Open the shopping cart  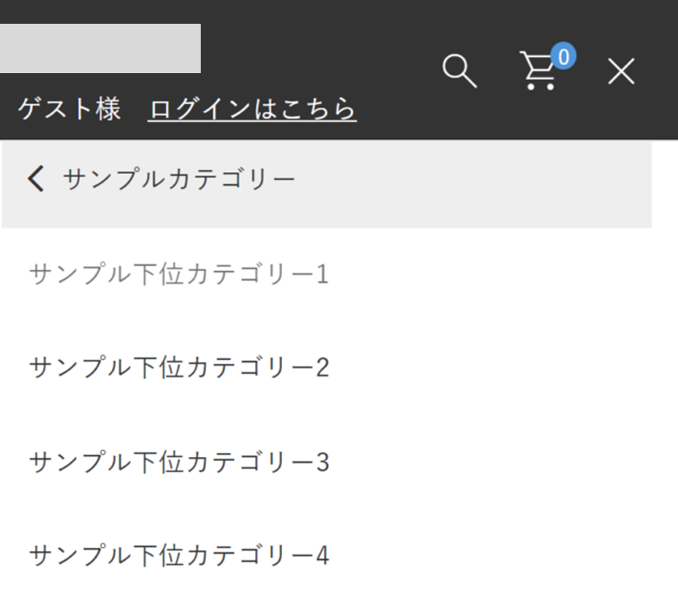click(539, 72)
